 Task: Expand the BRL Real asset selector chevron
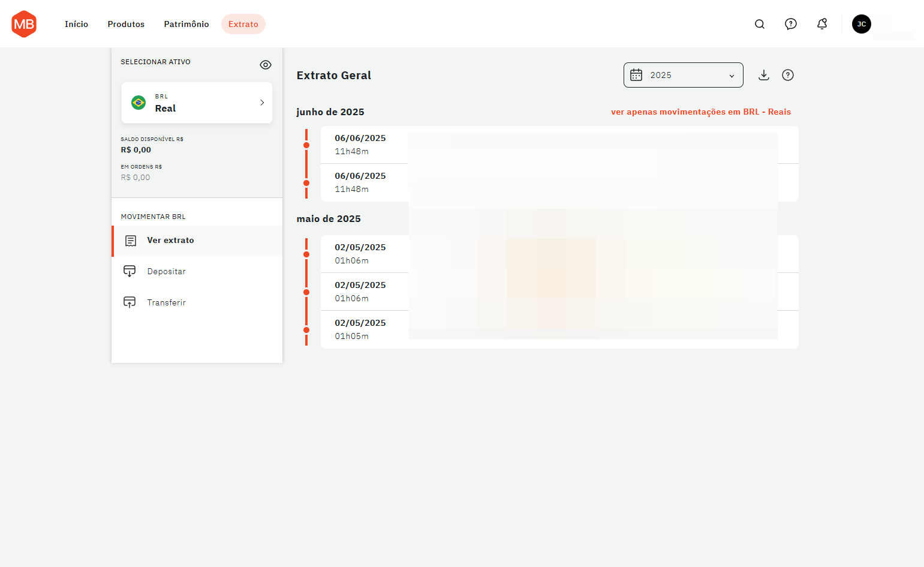click(262, 103)
